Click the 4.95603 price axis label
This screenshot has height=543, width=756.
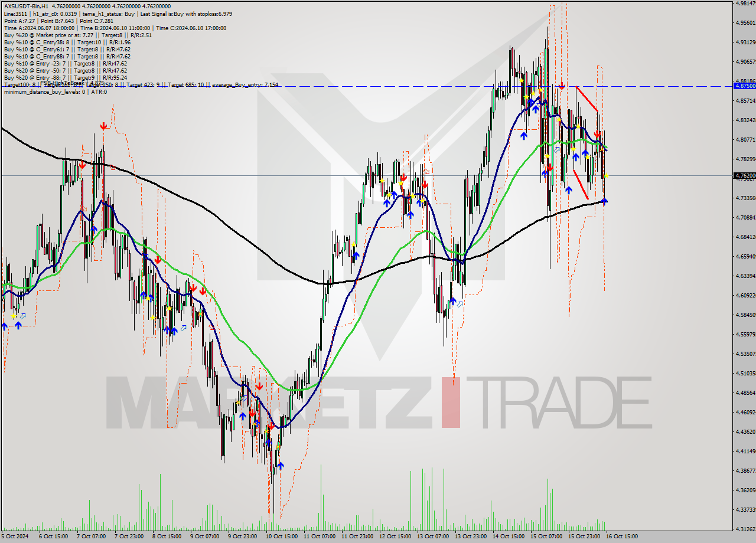[745, 22]
